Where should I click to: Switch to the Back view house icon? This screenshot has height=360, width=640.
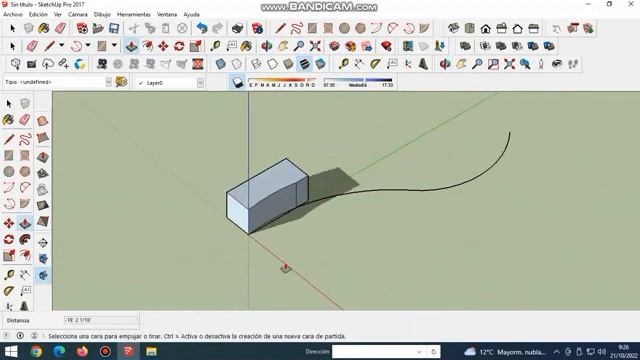pos(518,28)
